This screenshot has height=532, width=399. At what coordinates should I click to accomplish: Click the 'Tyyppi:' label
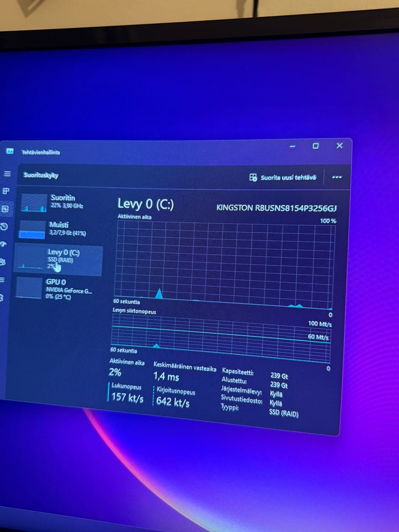pyautogui.click(x=229, y=408)
